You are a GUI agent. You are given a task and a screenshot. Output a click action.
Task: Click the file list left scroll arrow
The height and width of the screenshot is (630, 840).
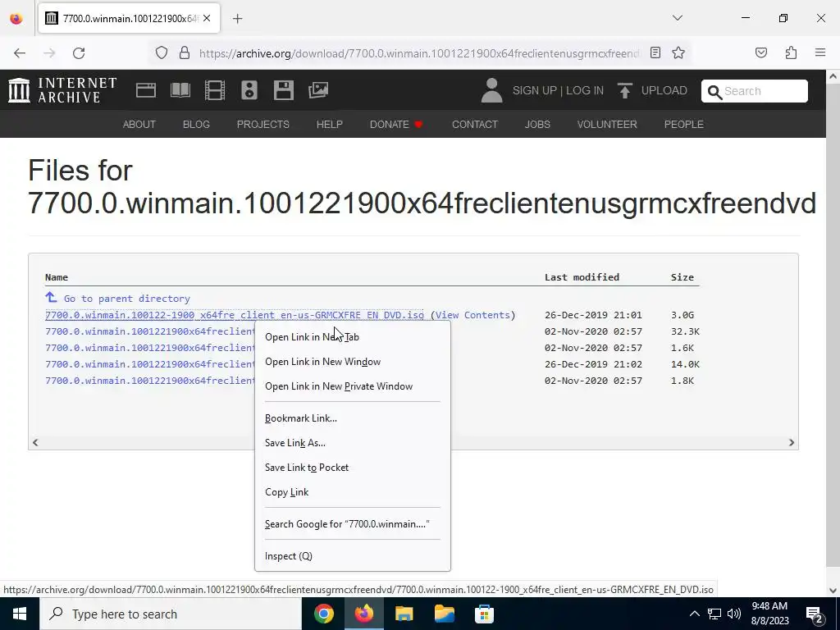(x=35, y=442)
